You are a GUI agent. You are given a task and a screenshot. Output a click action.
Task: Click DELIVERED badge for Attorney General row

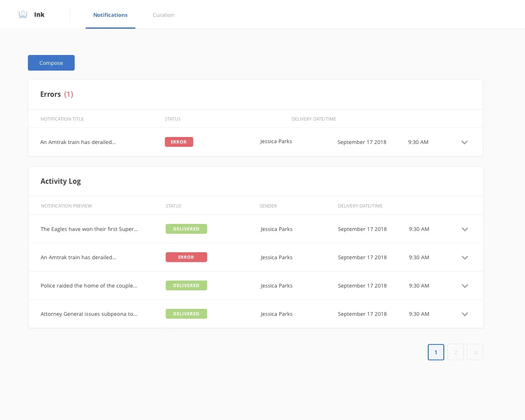coord(186,314)
